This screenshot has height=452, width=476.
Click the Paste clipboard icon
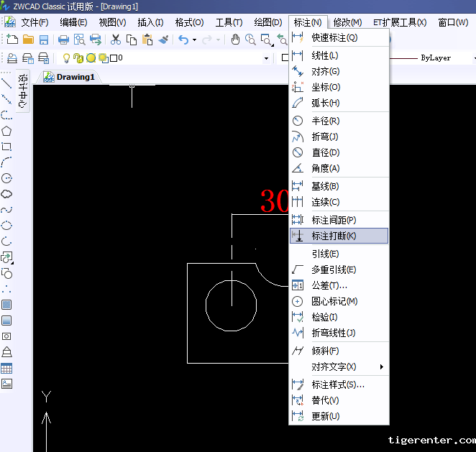click(x=147, y=40)
